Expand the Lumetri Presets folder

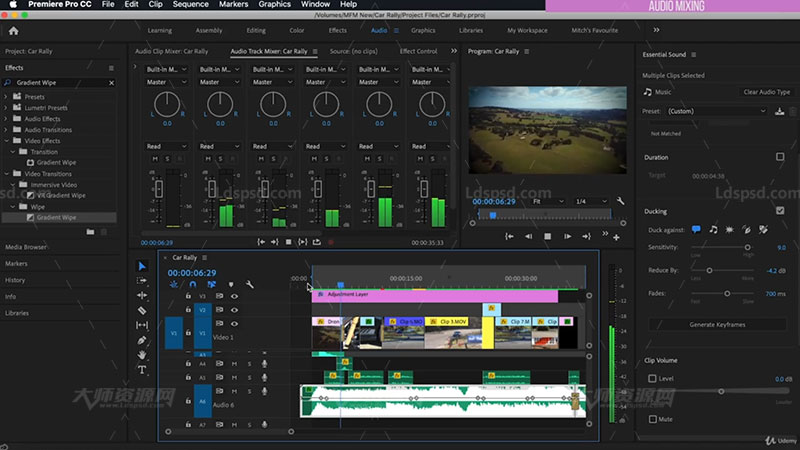pyautogui.click(x=6, y=108)
